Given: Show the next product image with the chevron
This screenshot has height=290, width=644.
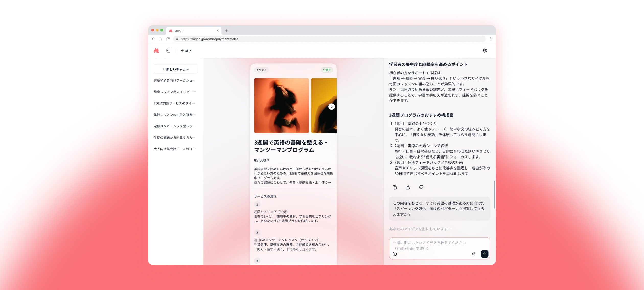Looking at the screenshot, I should coord(332,107).
